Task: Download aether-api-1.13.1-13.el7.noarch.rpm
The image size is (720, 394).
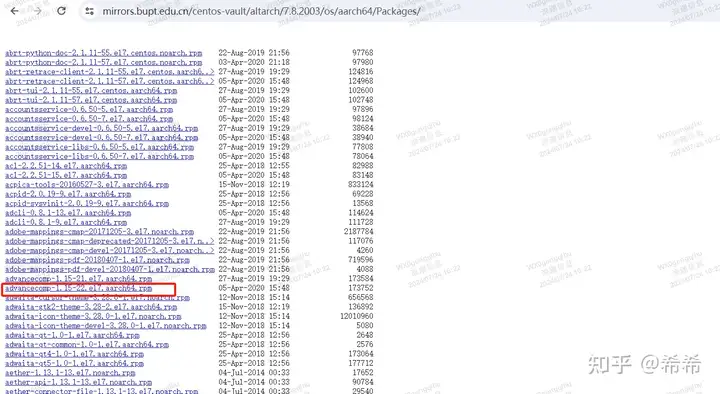Action: coord(79,382)
